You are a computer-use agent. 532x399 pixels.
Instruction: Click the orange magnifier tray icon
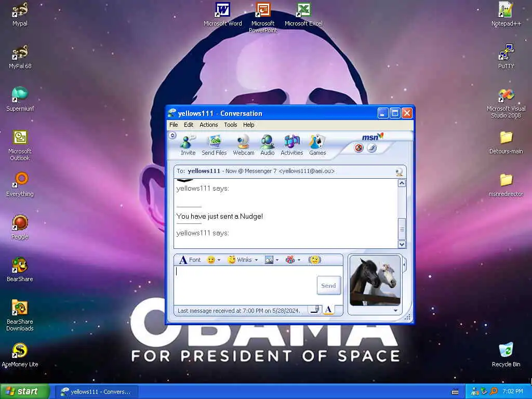[494, 392]
